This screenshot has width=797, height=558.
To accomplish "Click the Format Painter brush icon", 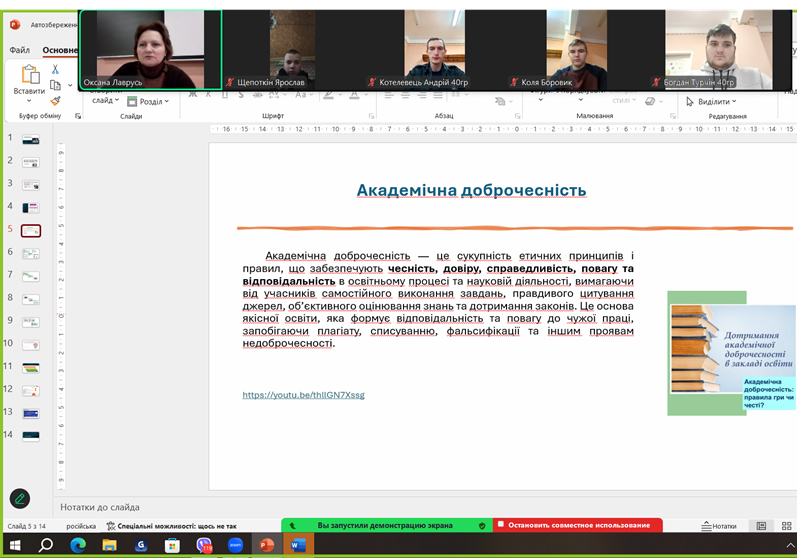I will (x=56, y=101).
